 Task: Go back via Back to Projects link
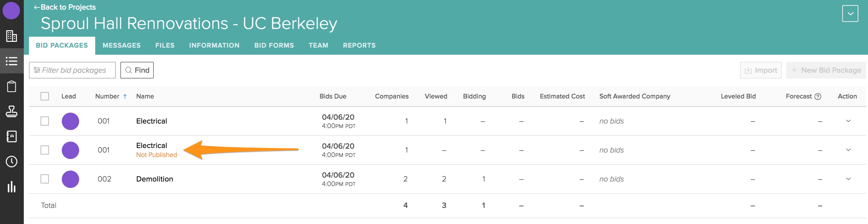pos(65,7)
